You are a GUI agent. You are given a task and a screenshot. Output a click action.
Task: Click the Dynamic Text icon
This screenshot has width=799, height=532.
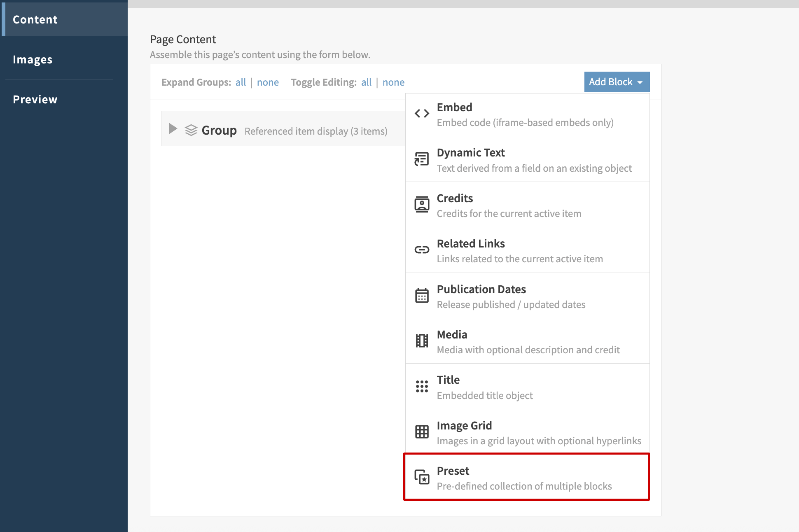[x=422, y=159]
